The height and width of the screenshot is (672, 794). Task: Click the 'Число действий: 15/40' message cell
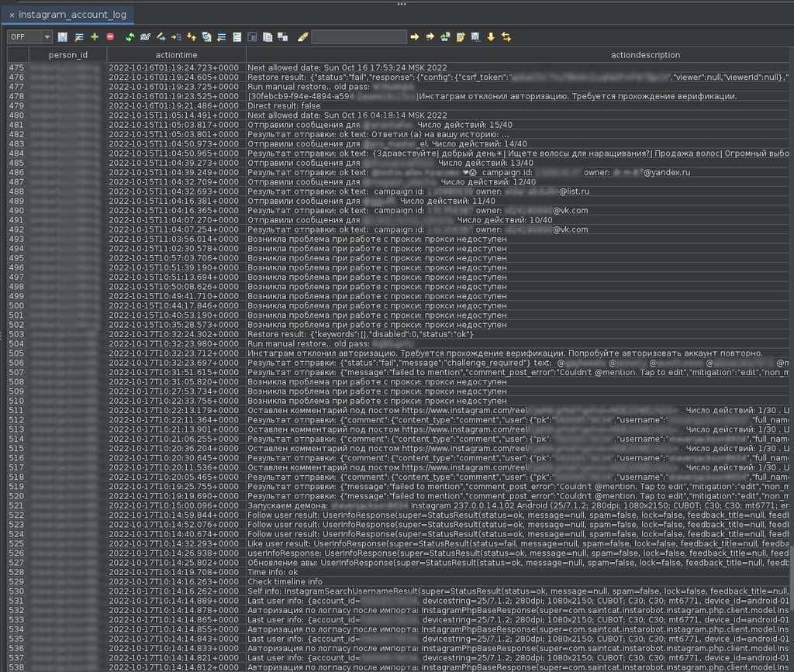pos(519,125)
